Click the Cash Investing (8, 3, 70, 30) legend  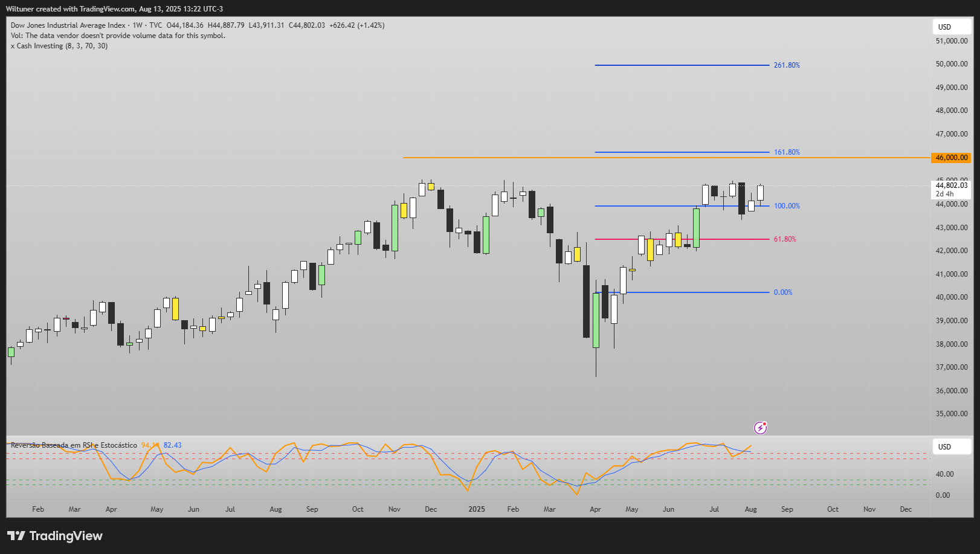coord(59,46)
